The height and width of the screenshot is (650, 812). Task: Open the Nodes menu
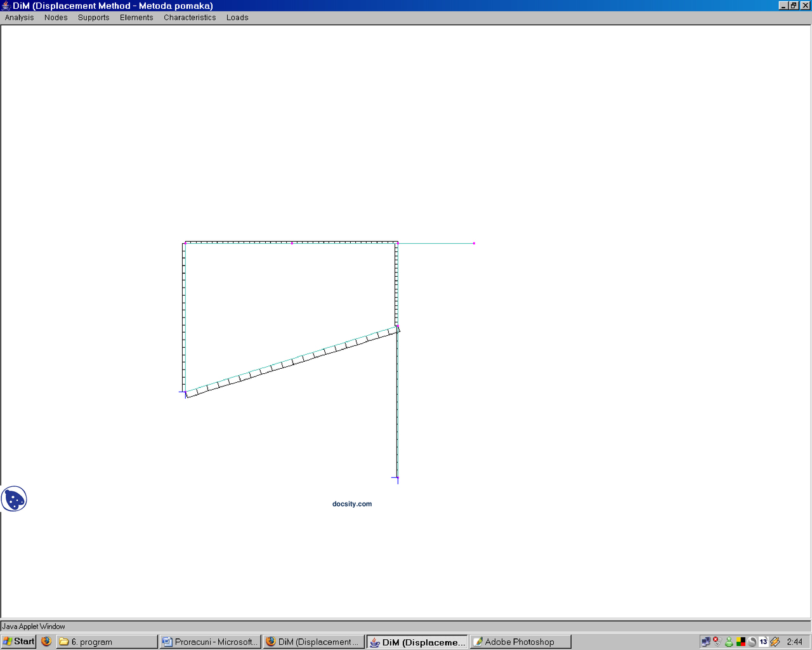[x=56, y=18]
